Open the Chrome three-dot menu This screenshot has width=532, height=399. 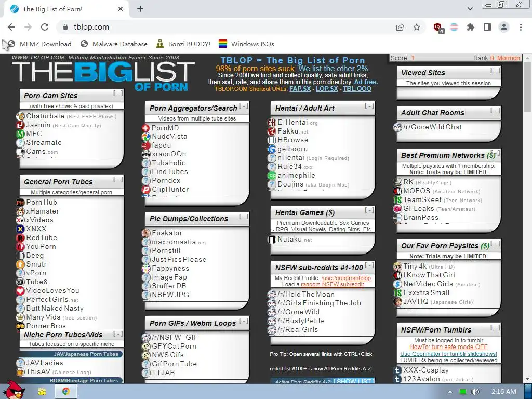(x=521, y=27)
